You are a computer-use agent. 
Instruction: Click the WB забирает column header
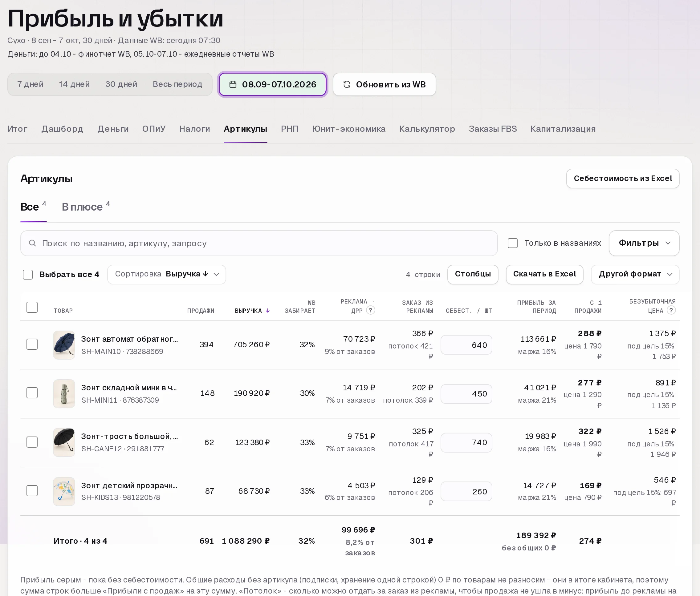[x=300, y=306]
